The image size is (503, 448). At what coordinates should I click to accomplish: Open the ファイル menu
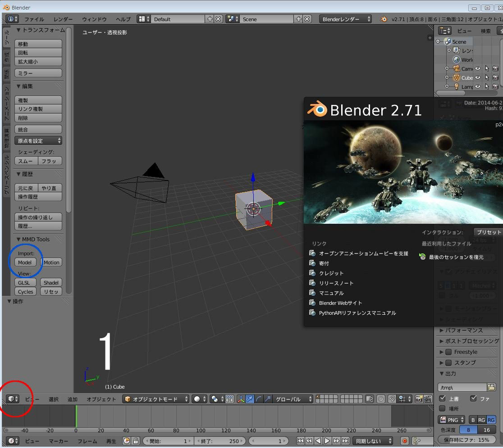coord(34,19)
